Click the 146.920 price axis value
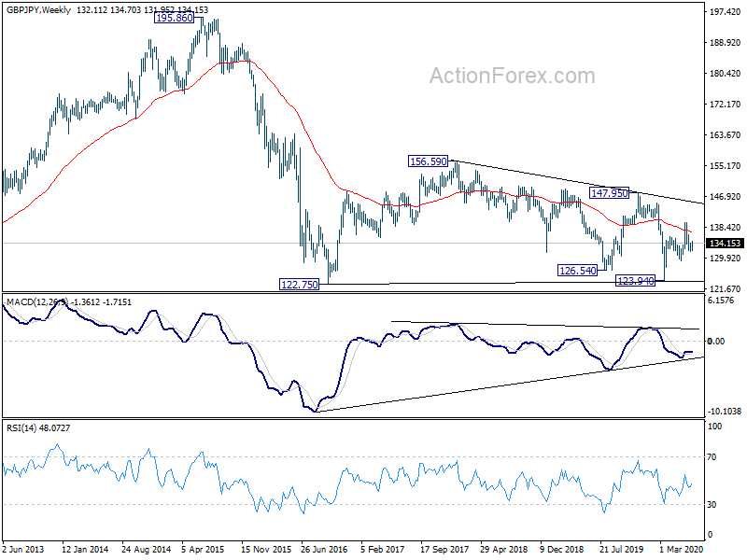The height and width of the screenshot is (560, 747). [x=725, y=196]
